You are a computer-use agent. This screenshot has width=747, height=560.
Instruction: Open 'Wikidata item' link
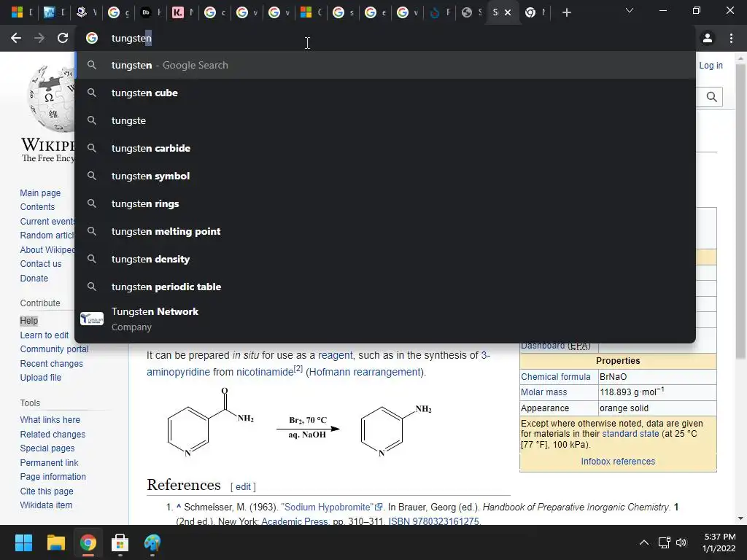pyautogui.click(x=46, y=505)
